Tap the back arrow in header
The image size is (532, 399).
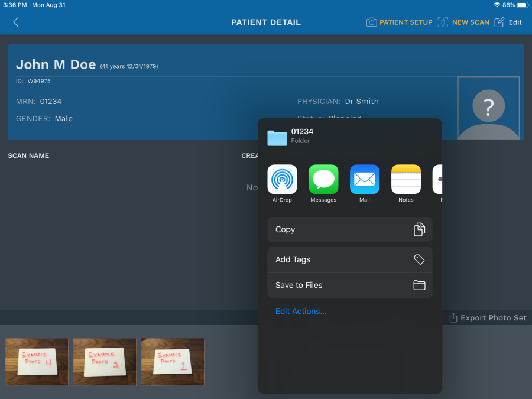pyautogui.click(x=16, y=22)
